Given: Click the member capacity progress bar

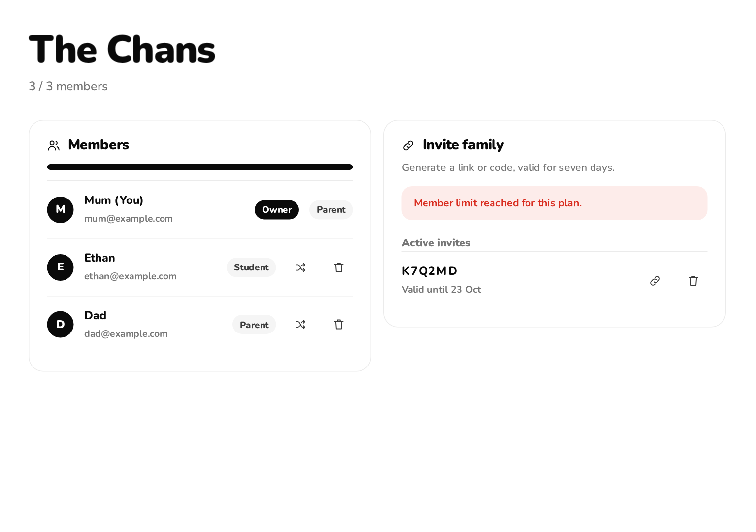Looking at the screenshot, I should (x=200, y=167).
